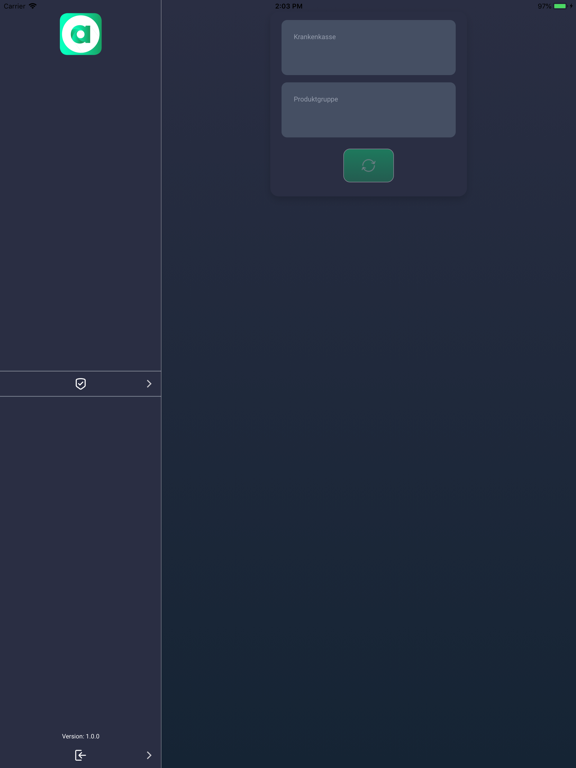The image size is (576, 768).
Task: Open the shield checkmark menu item
Action: tap(81, 384)
